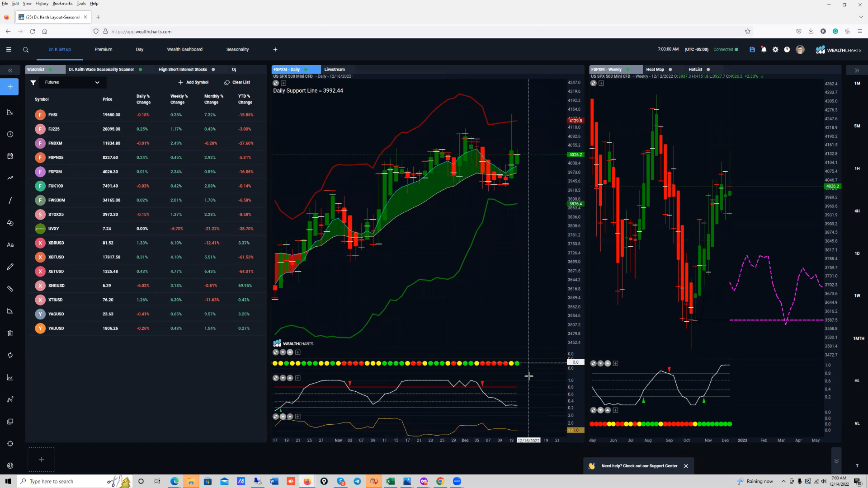Image resolution: width=868 pixels, height=488 pixels.
Task: Switch to Day workspace tab
Action: click(140, 50)
